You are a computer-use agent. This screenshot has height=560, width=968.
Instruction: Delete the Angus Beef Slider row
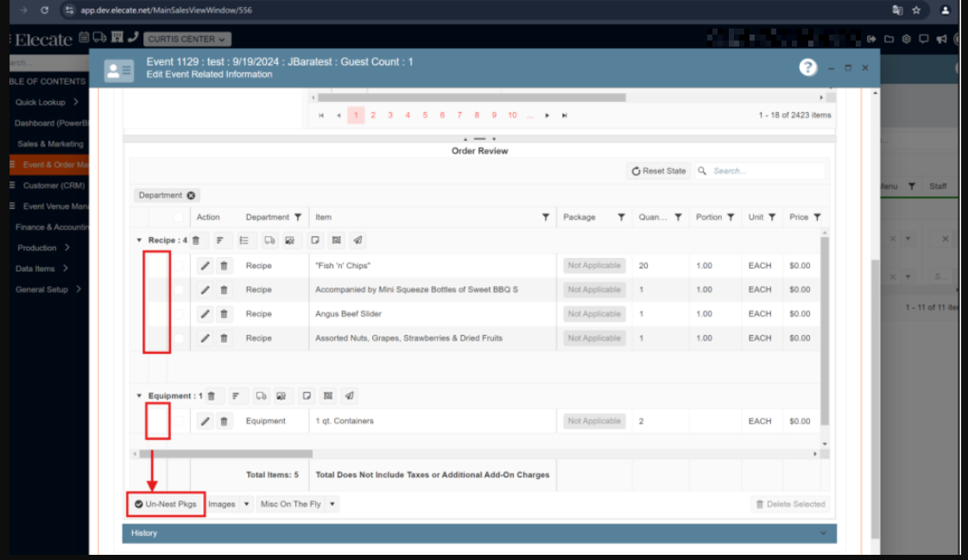pos(224,314)
